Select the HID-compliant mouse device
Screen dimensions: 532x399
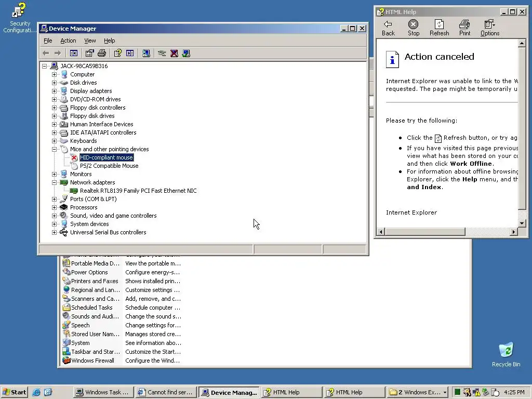click(107, 157)
